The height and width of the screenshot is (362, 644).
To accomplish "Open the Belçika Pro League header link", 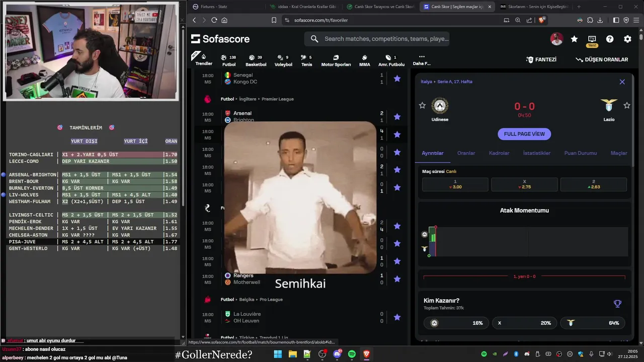I will pyautogui.click(x=252, y=300).
